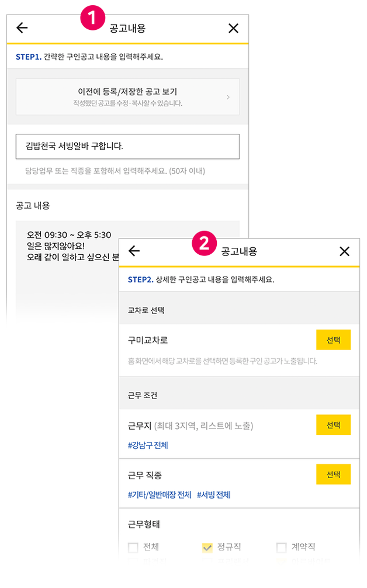Image resolution: width=367 pixels, height=588 pixels.
Task: Uncheck the 정규직 checkbox
Action: point(207,548)
